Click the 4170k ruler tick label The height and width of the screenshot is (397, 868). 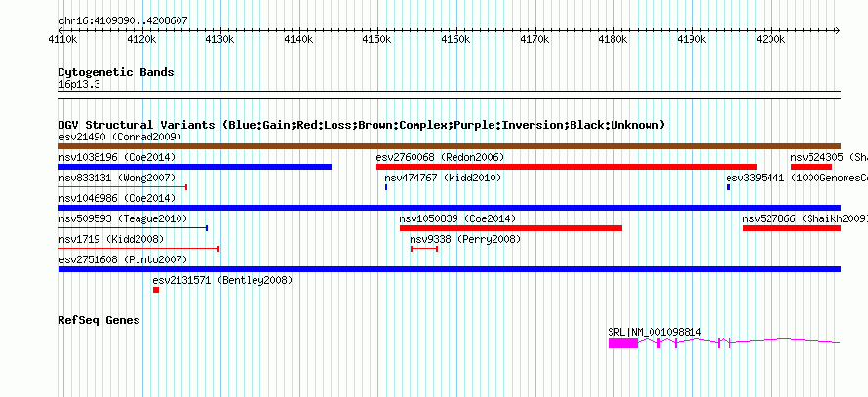click(x=534, y=40)
